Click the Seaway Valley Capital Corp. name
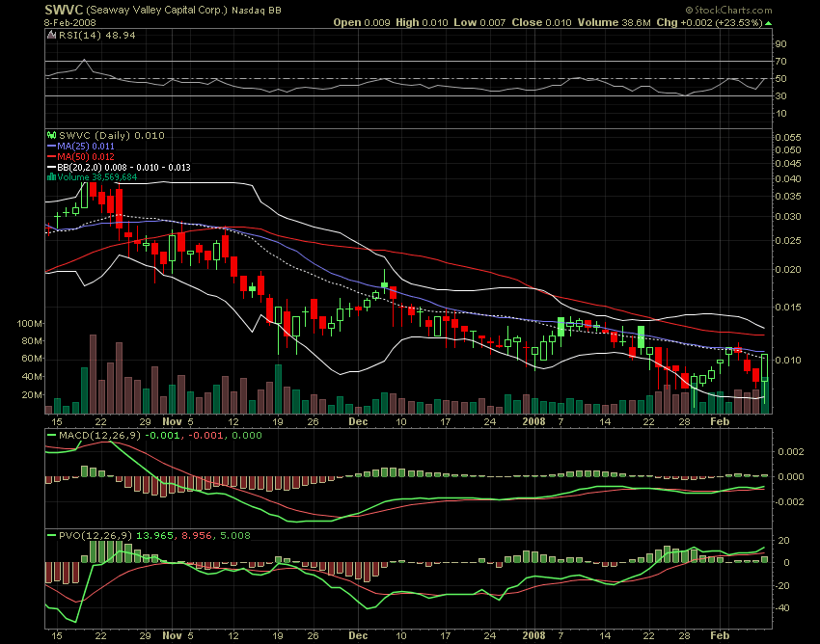Viewport: 820px width, 644px height. (x=157, y=10)
